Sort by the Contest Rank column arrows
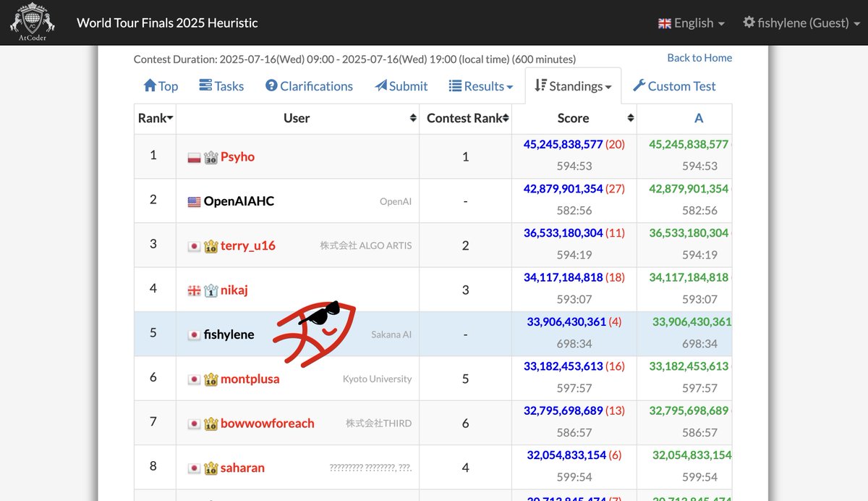Viewport: 868px width, 501px height. tap(506, 118)
